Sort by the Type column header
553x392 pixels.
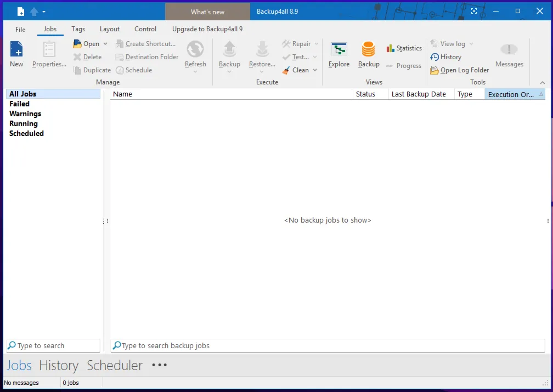tap(470, 94)
